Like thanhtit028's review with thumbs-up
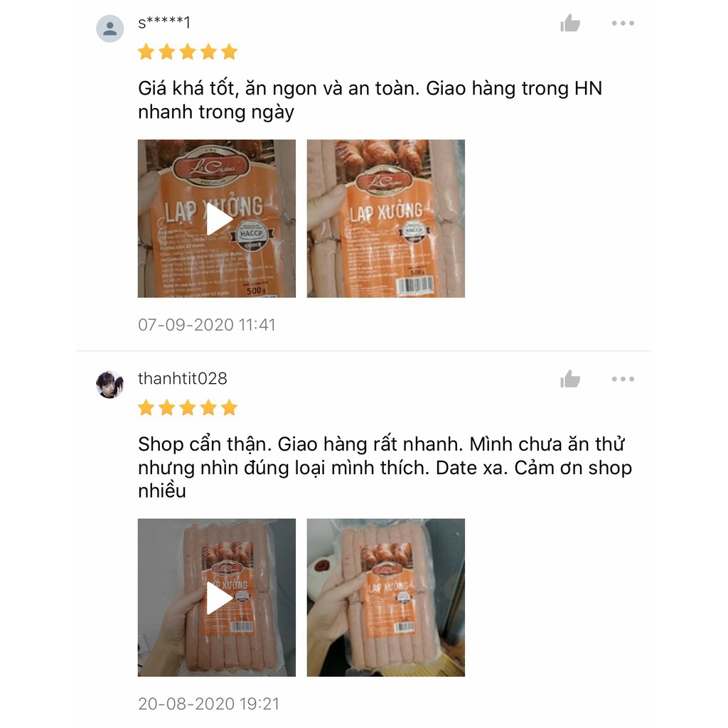 tap(570, 379)
